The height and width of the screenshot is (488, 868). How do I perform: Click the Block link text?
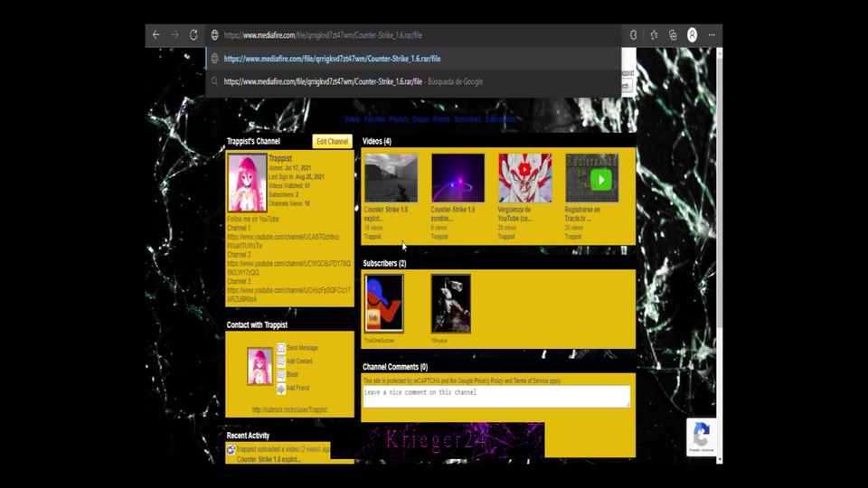[292, 374]
